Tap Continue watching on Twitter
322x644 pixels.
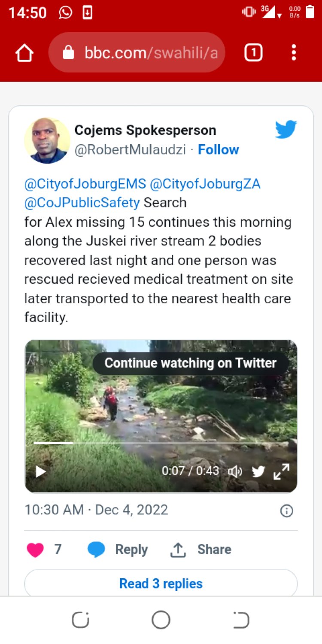[191, 363]
